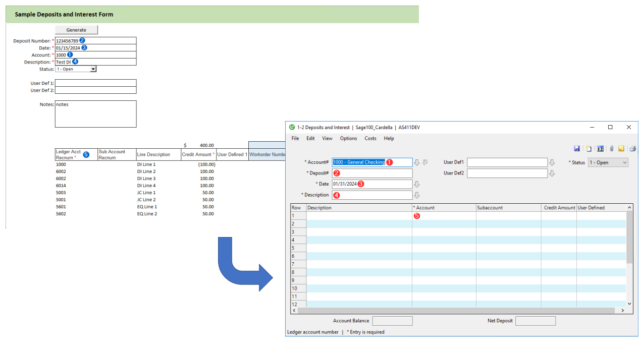Image resolution: width=644 pixels, height=352 pixels.
Task: Open the Options menu
Action: 348,138
